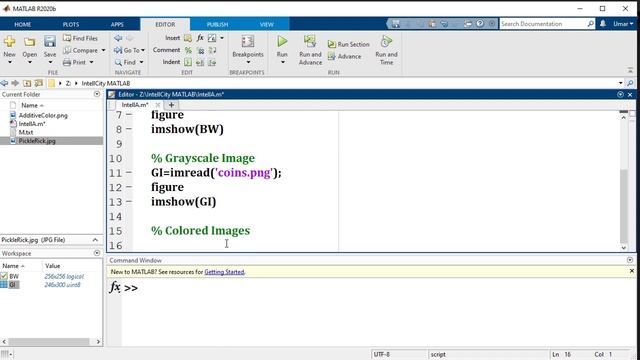Open the Open dropdown arrow
The width and height of the screenshot is (640, 360).
tap(29, 62)
